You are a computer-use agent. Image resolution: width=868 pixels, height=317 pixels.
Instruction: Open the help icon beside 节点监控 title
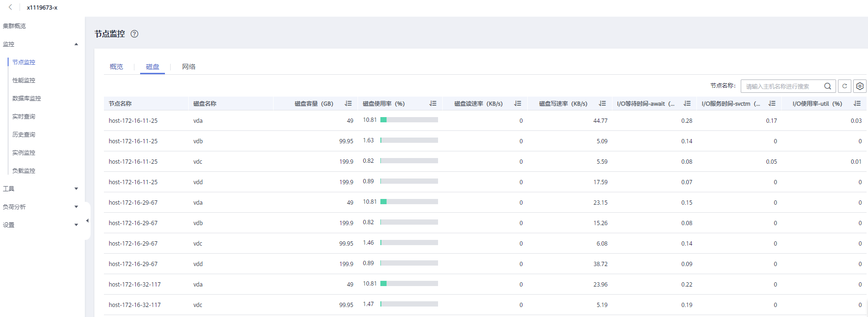coord(134,34)
